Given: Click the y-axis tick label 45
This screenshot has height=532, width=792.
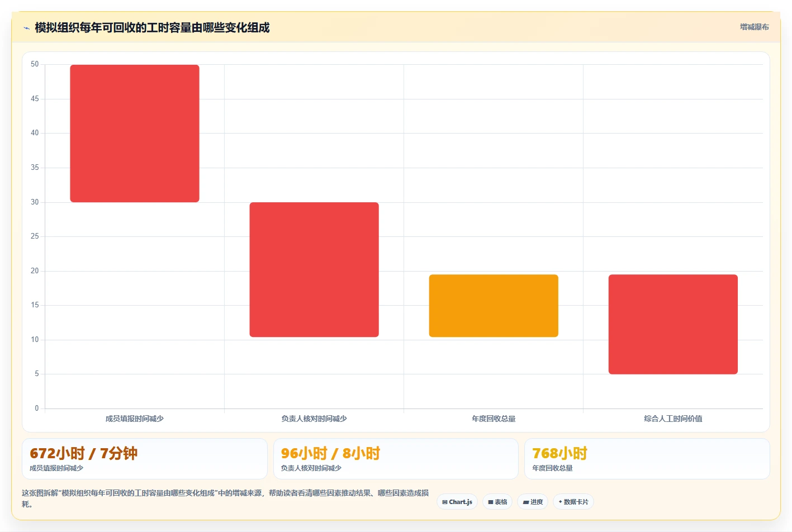Looking at the screenshot, I should point(35,99).
